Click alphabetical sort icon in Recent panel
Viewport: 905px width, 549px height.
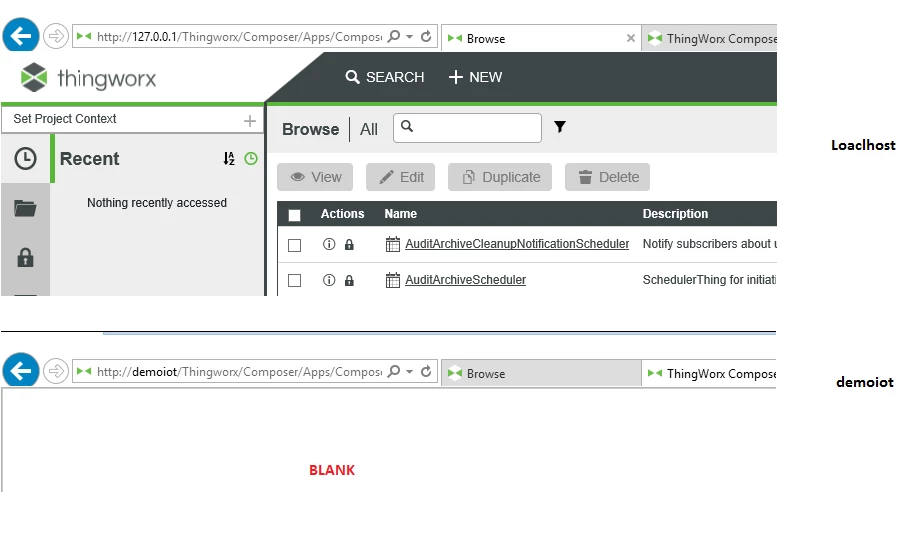tap(229, 159)
